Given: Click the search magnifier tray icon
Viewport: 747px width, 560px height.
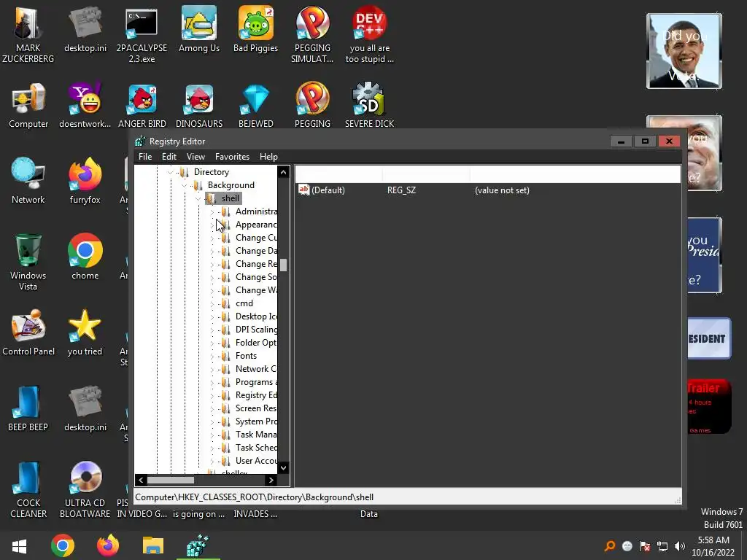Looking at the screenshot, I should [x=610, y=546].
